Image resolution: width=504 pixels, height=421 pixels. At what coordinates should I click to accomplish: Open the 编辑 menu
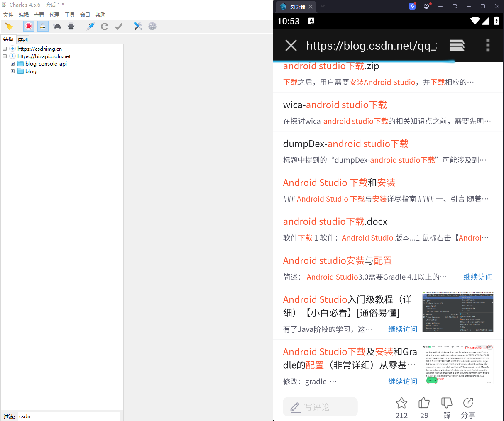(24, 15)
